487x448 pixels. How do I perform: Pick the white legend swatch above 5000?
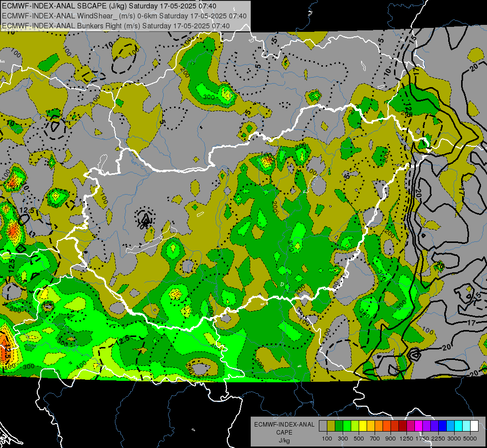474,426
